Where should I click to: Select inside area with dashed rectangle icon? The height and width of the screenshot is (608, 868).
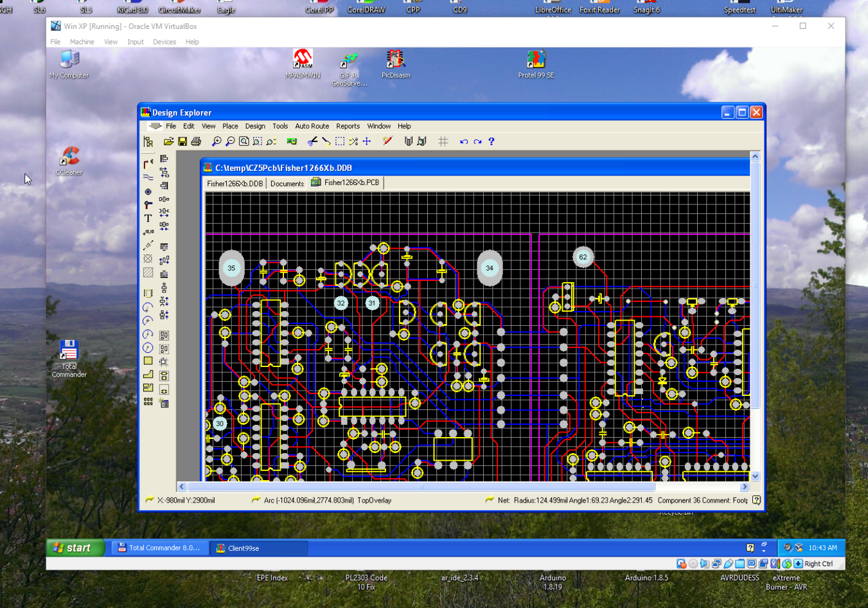pyautogui.click(x=340, y=141)
